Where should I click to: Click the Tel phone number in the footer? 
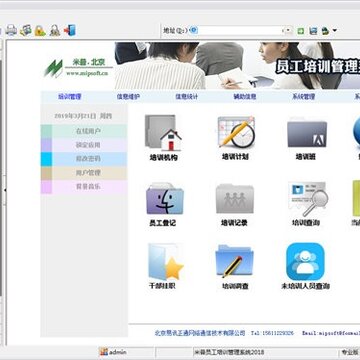272,333
